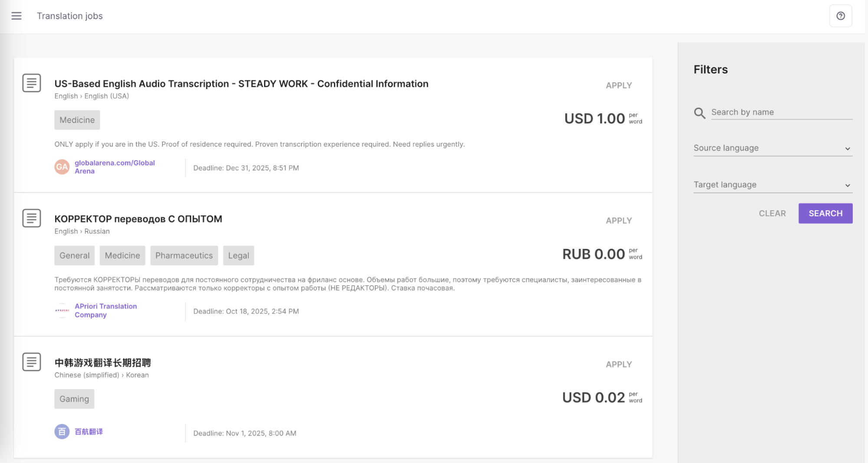Click the document icon for КОРРЕКТОР job
This screenshot has height=463, width=868.
pyautogui.click(x=32, y=218)
